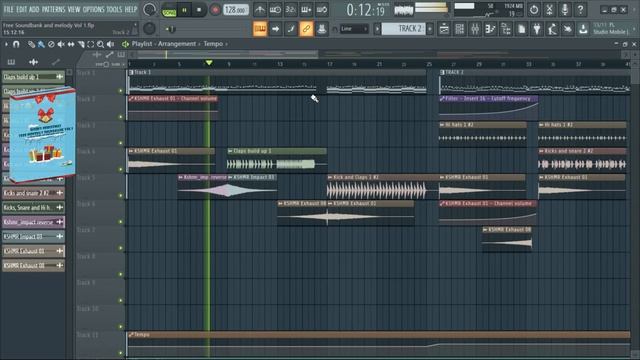The image size is (640, 360).
Task: Open the project/new document icon
Action: pos(521,29)
